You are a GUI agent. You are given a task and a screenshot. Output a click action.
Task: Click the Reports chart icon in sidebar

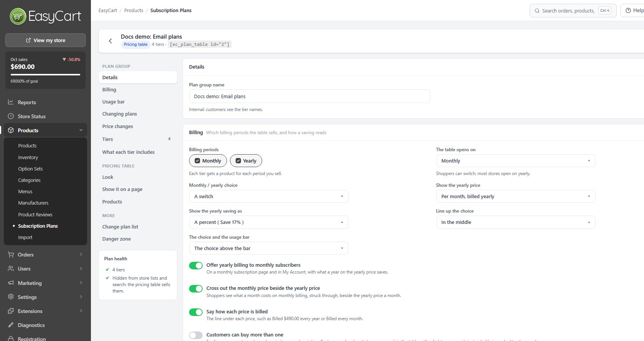(11, 102)
